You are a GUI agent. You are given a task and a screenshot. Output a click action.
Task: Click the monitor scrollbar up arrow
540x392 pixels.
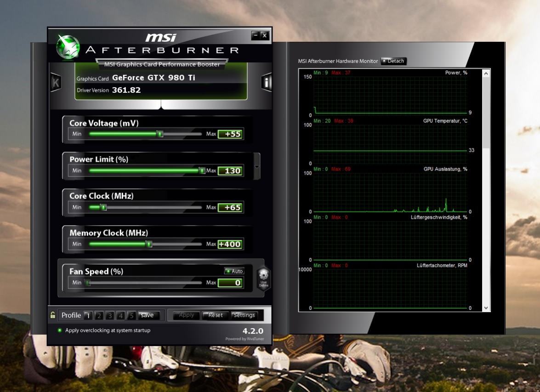click(486, 74)
